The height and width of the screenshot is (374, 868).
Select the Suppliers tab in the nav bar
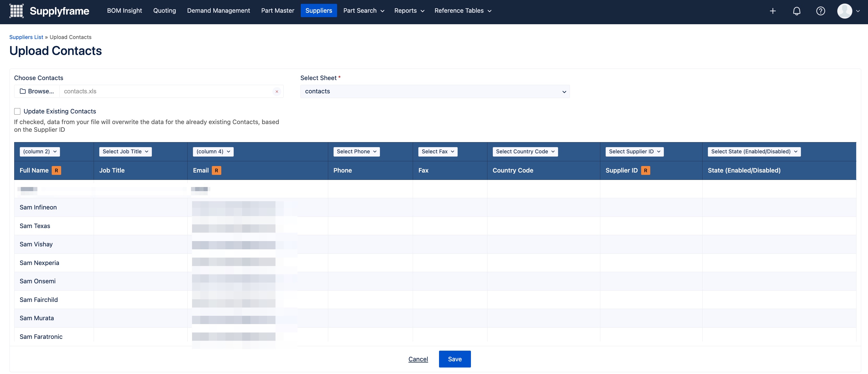pyautogui.click(x=318, y=11)
